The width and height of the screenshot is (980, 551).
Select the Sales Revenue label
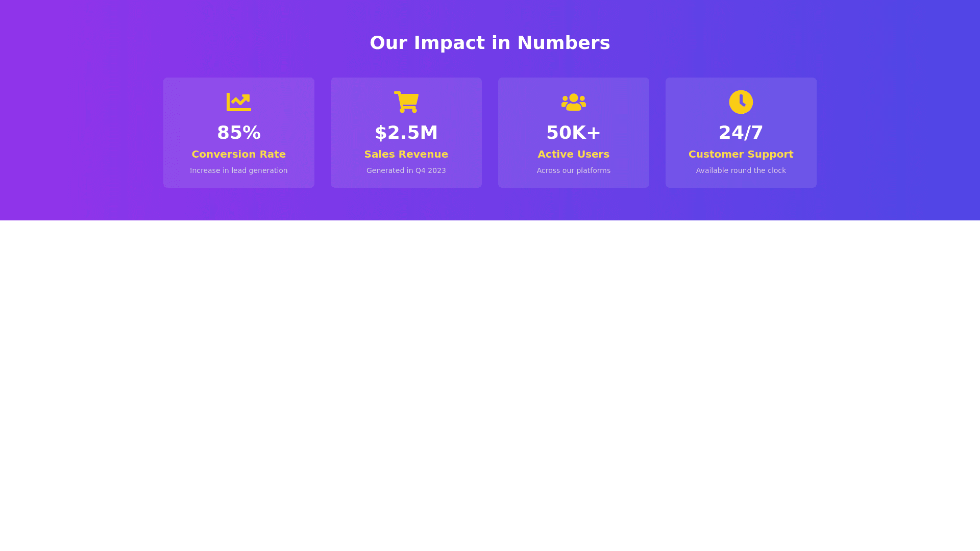(x=406, y=154)
